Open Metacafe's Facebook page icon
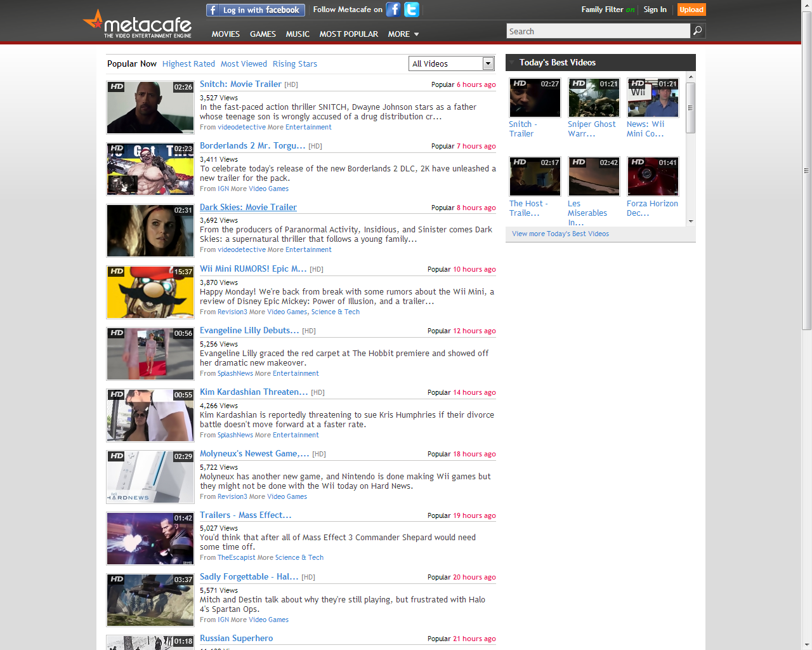The width and height of the screenshot is (812, 650). coord(393,10)
